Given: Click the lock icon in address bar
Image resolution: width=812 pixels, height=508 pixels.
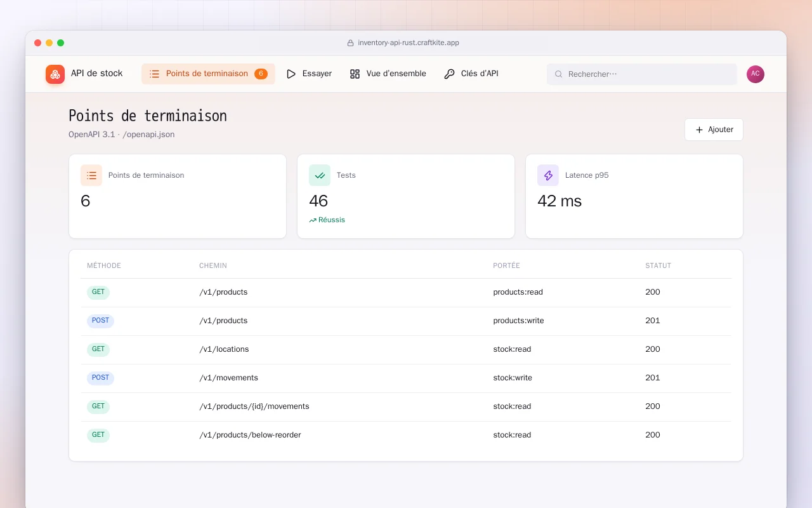Looking at the screenshot, I should tap(350, 43).
